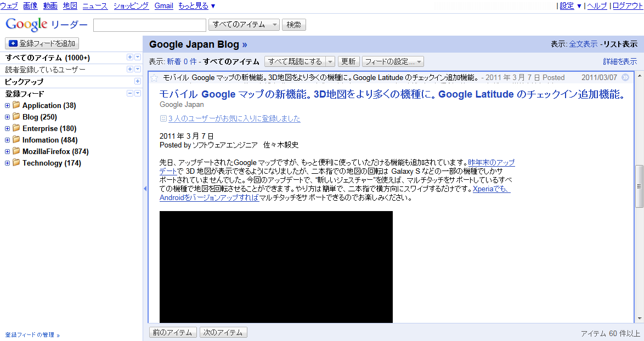Click the black video thumbnail
This screenshot has height=341, width=644.
click(276, 267)
